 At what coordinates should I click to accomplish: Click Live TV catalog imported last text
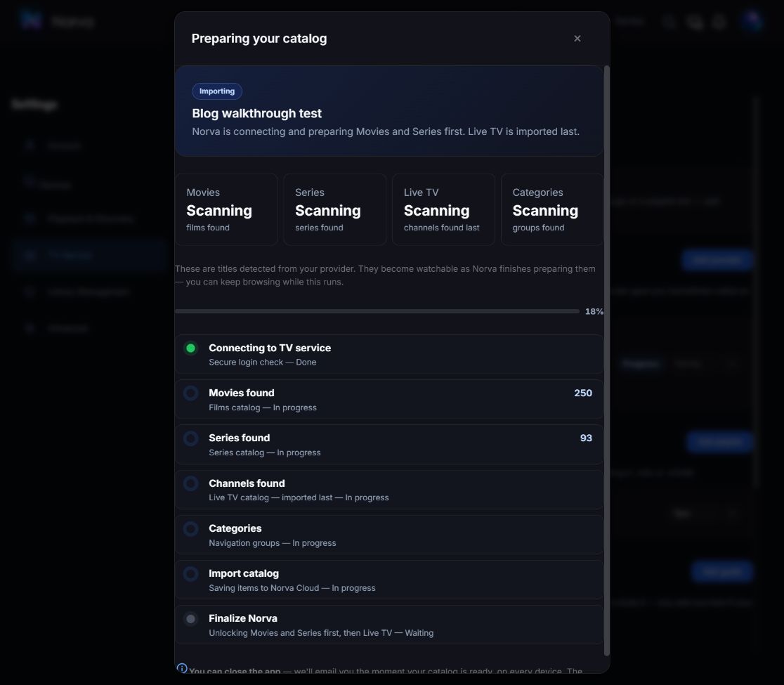(299, 497)
